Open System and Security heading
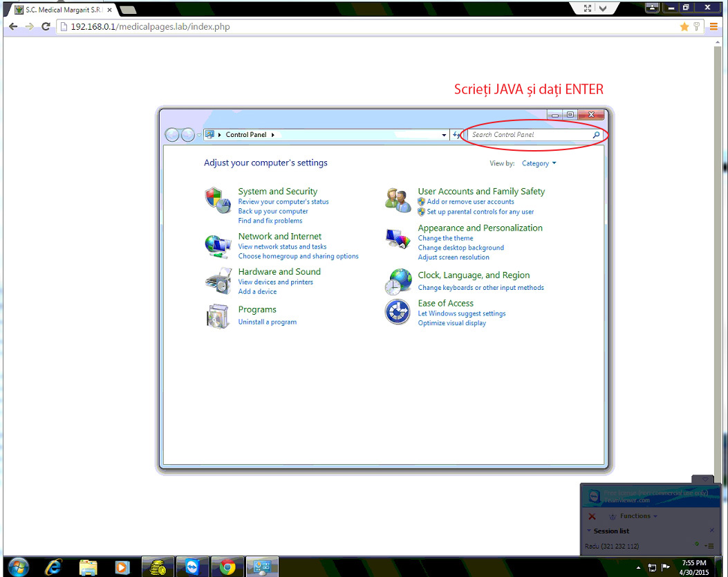 278,192
